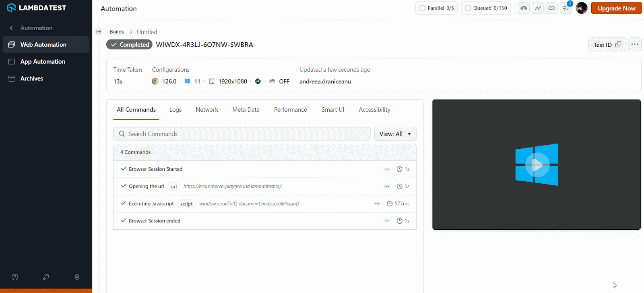
Task: Click the tunnel icon in header
Action: click(524, 8)
